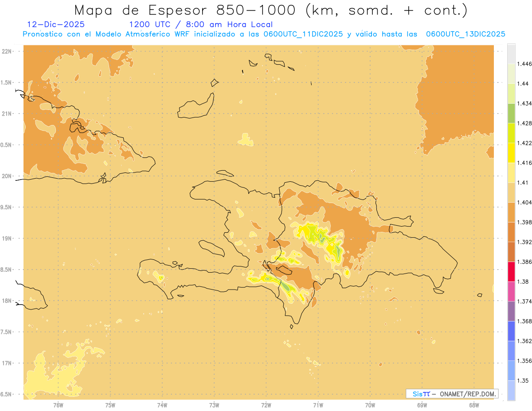532x411 pixels.
Task: Click the longitude label '69W'
Action: tap(422, 405)
